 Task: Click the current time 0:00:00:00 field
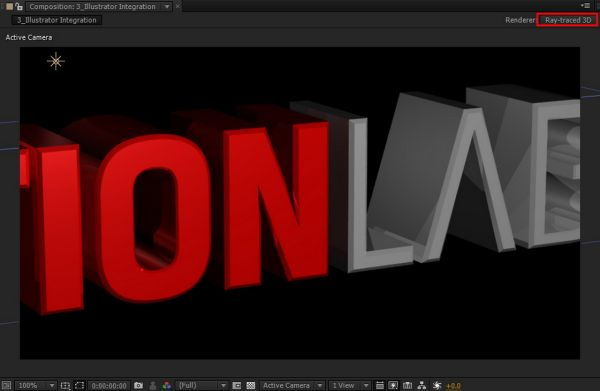(x=109, y=385)
